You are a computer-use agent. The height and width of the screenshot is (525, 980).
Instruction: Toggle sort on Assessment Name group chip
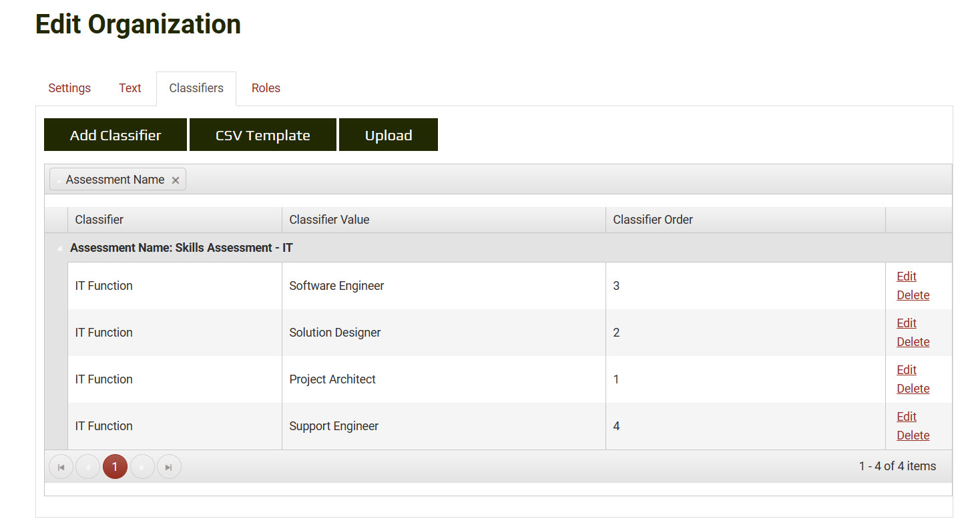(114, 180)
